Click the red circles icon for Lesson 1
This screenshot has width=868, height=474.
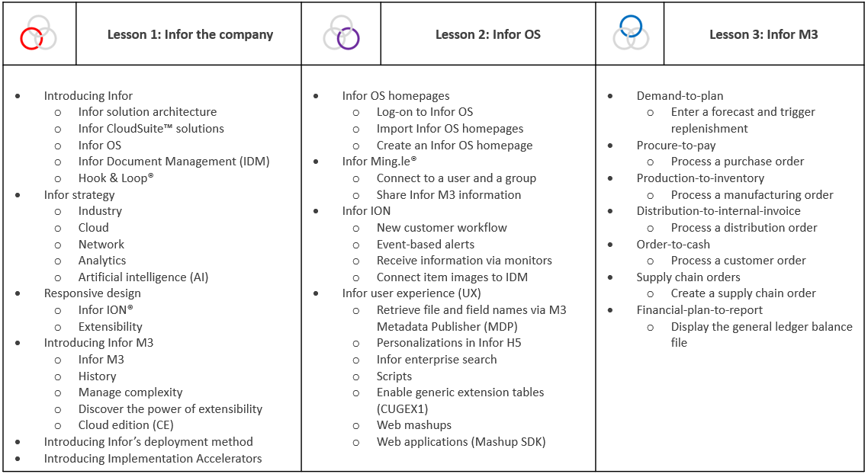[x=38, y=34]
